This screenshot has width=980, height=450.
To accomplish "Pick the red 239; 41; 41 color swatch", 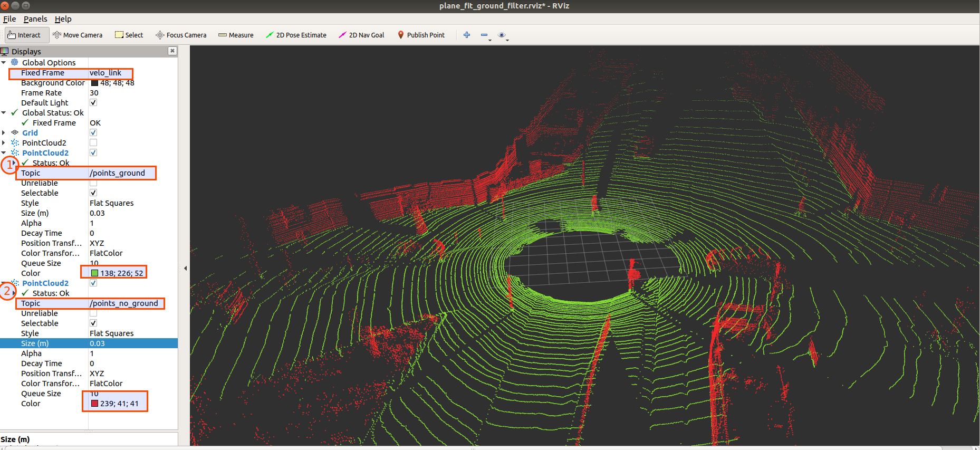I will click(x=95, y=404).
